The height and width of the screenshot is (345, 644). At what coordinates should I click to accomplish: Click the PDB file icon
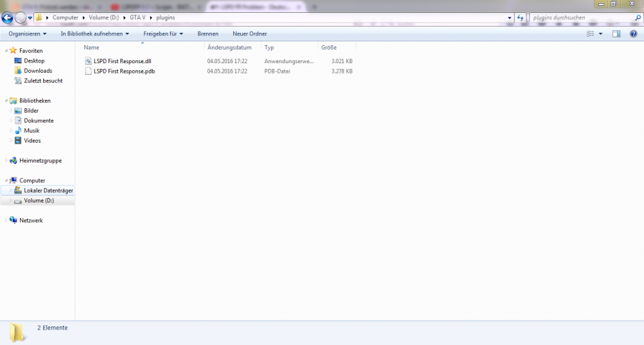point(88,71)
